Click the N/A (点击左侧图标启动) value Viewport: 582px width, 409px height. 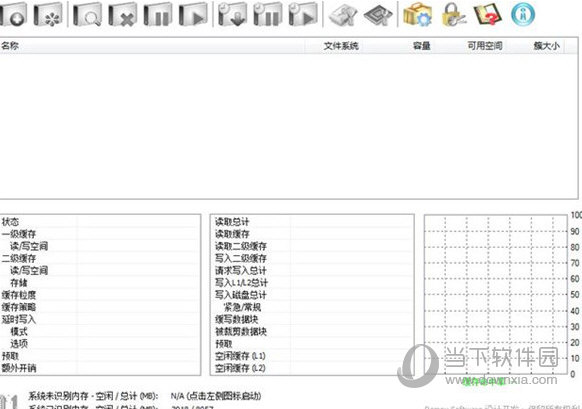(216, 396)
